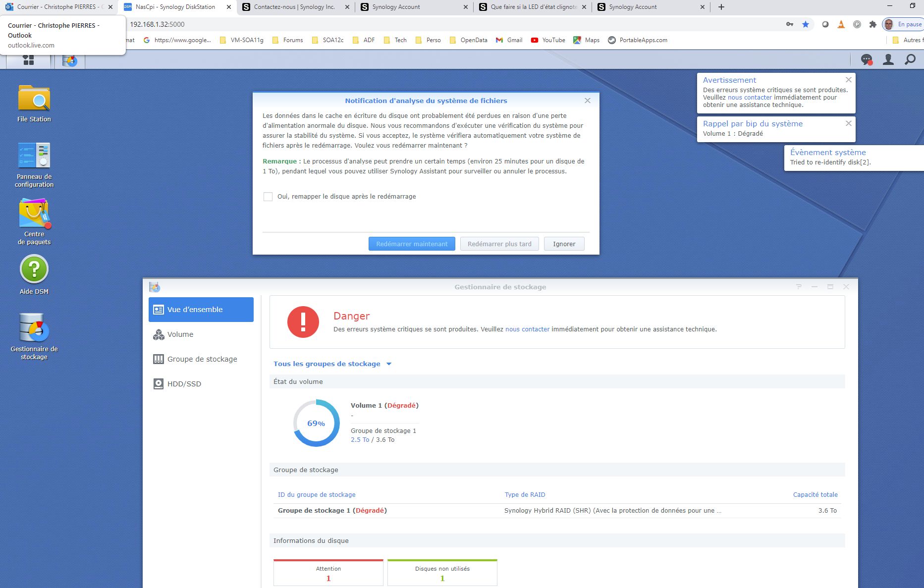The image size is (924, 588).
Task: Follow 'nous contacter' link in Avertissement notification
Action: pos(750,97)
